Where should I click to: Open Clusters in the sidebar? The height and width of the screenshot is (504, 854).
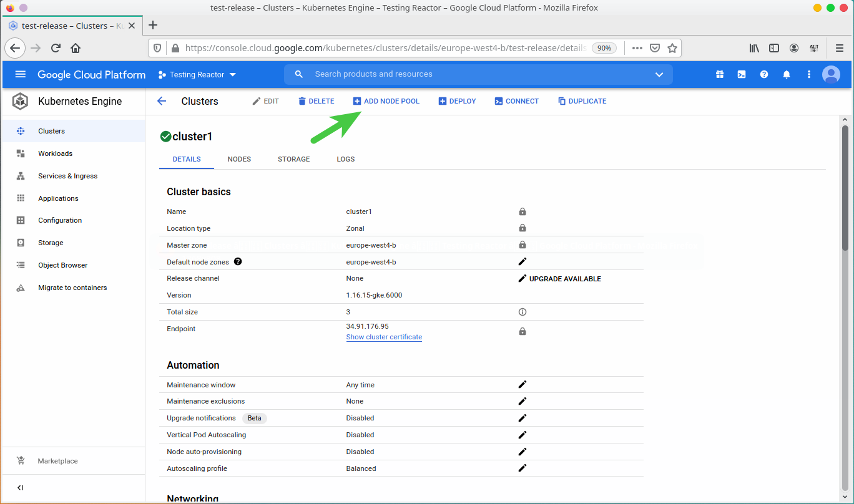[x=72, y=131]
